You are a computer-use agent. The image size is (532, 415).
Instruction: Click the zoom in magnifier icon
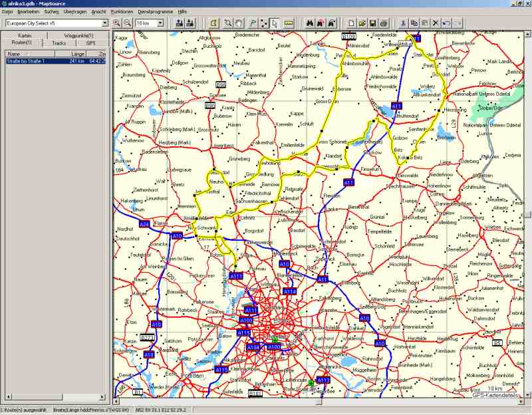pos(117,23)
